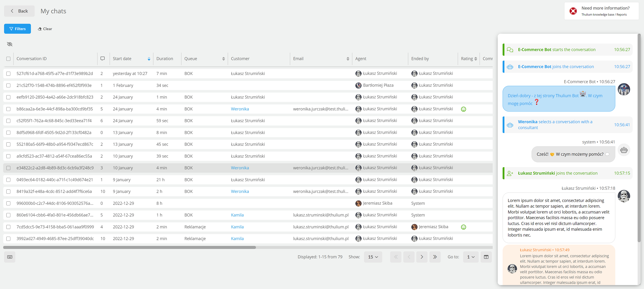Open the Go to page dropdown
Image resolution: width=644 pixels, height=289 pixels.
click(471, 257)
